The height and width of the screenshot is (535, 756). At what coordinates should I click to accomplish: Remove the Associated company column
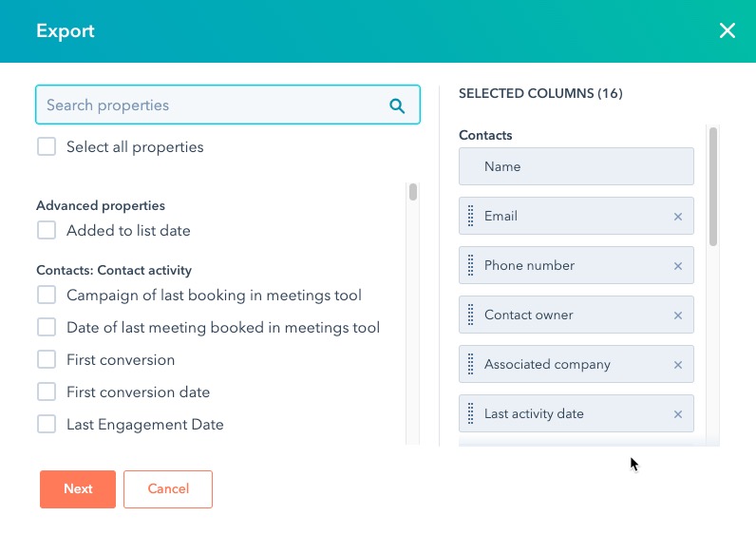[x=678, y=365]
